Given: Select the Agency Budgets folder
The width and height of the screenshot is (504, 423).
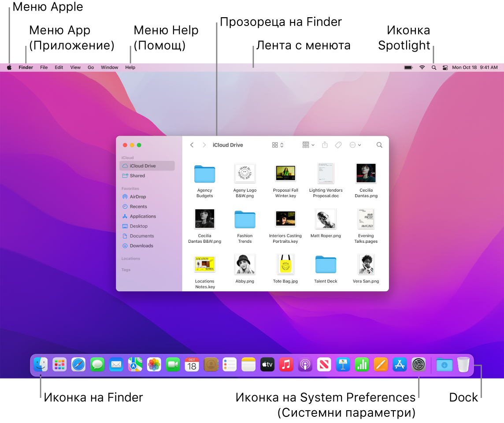Looking at the screenshot, I should pyautogui.click(x=204, y=173).
